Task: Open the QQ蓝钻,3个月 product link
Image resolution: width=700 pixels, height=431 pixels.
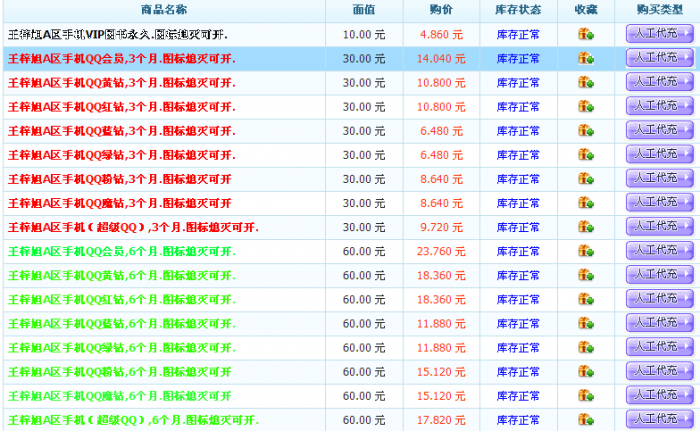Action: 121,131
